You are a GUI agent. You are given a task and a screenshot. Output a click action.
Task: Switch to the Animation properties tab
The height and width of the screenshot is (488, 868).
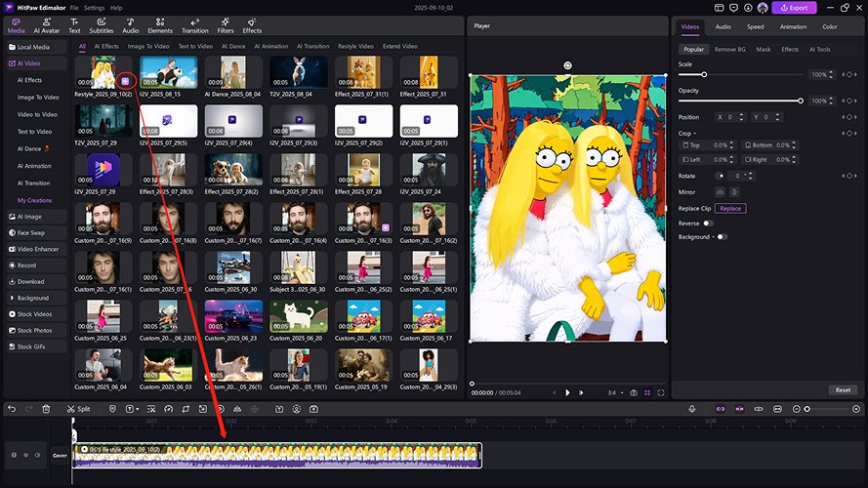[793, 26]
